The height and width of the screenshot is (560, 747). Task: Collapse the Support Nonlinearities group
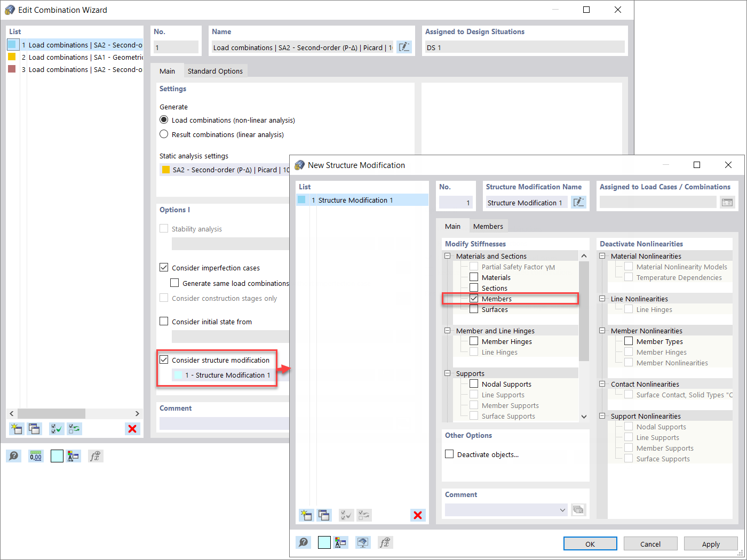(x=602, y=416)
